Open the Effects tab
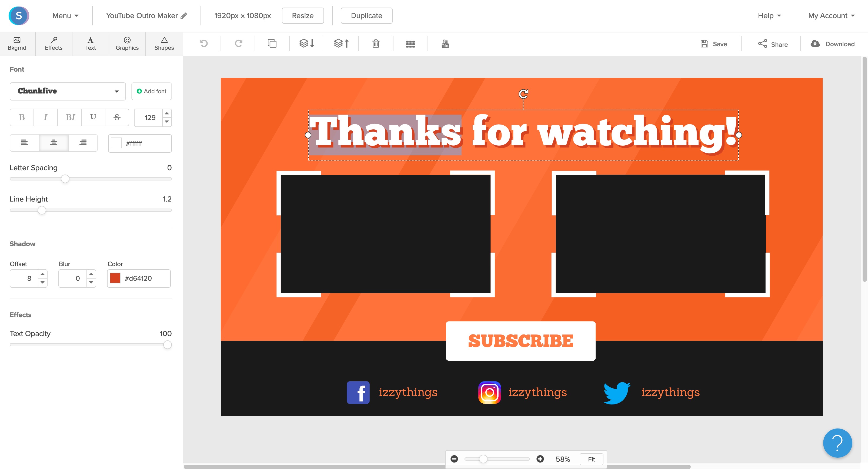868x469 pixels. click(54, 44)
